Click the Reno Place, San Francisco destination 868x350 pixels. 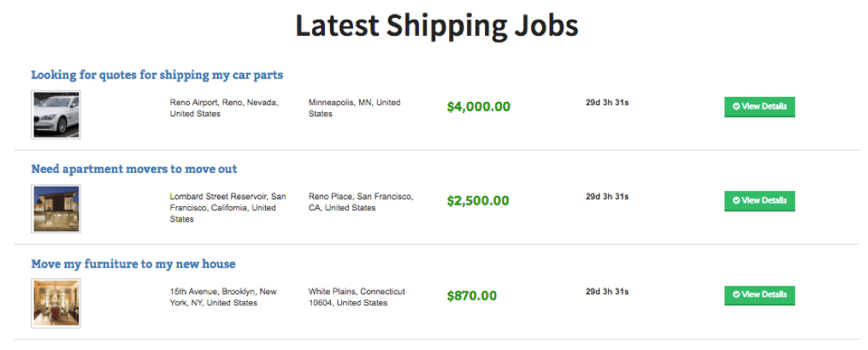pos(361,202)
